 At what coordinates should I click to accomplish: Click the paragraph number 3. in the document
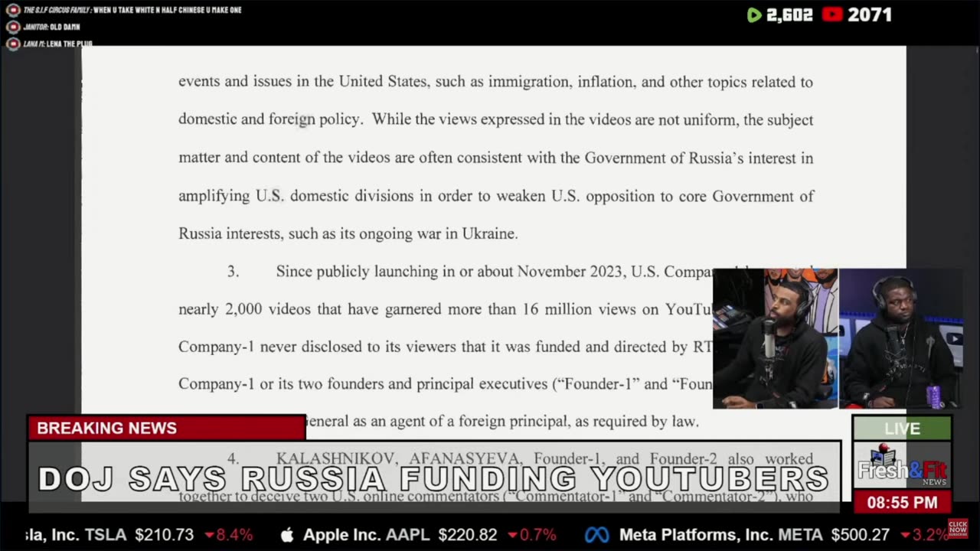[233, 272]
